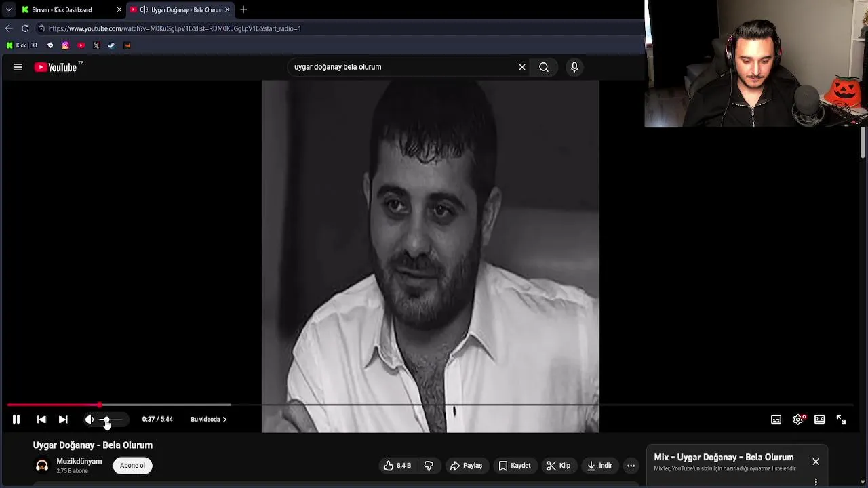
Task: Click the magnifier search button
Action: (544, 67)
